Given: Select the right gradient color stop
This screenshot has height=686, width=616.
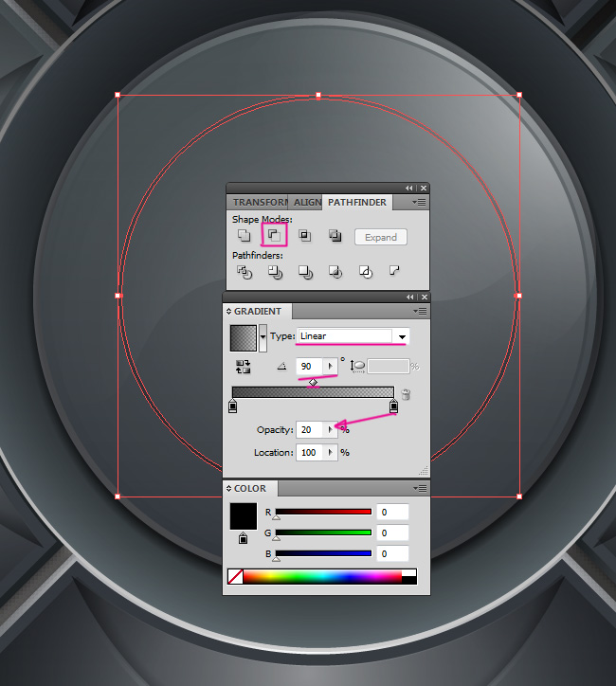Looking at the screenshot, I should tap(393, 406).
